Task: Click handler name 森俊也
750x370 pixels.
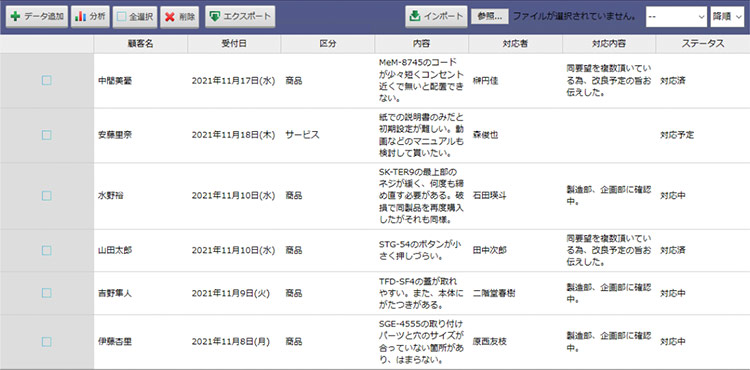Action: tap(485, 135)
